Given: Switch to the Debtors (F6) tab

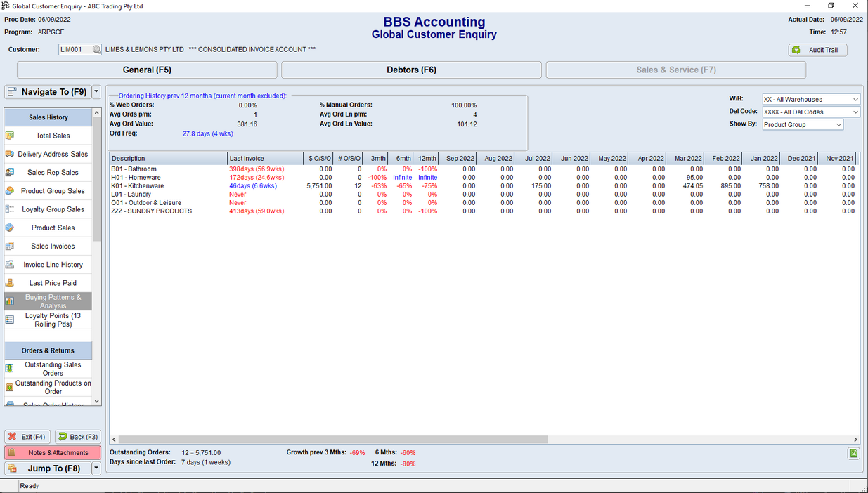Looking at the screenshot, I should point(410,70).
